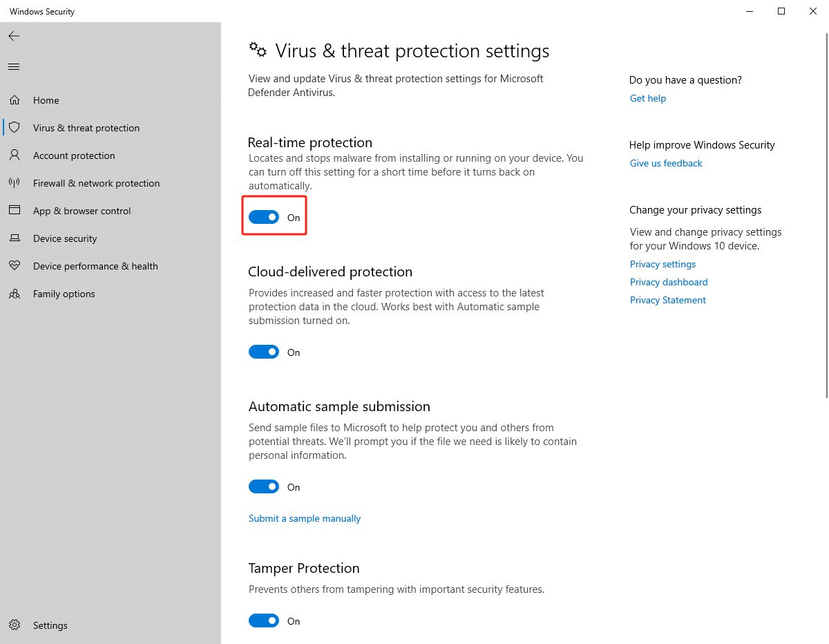Click the Family options people icon

click(x=15, y=294)
